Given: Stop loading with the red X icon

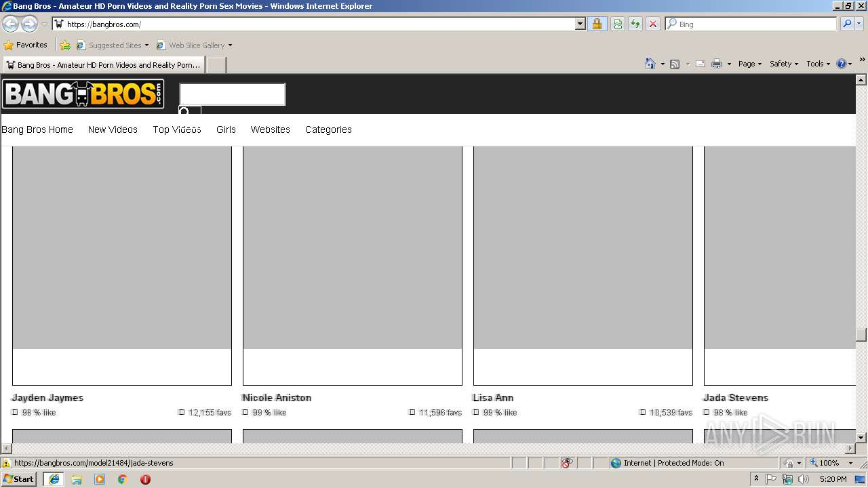Looking at the screenshot, I should [x=653, y=24].
